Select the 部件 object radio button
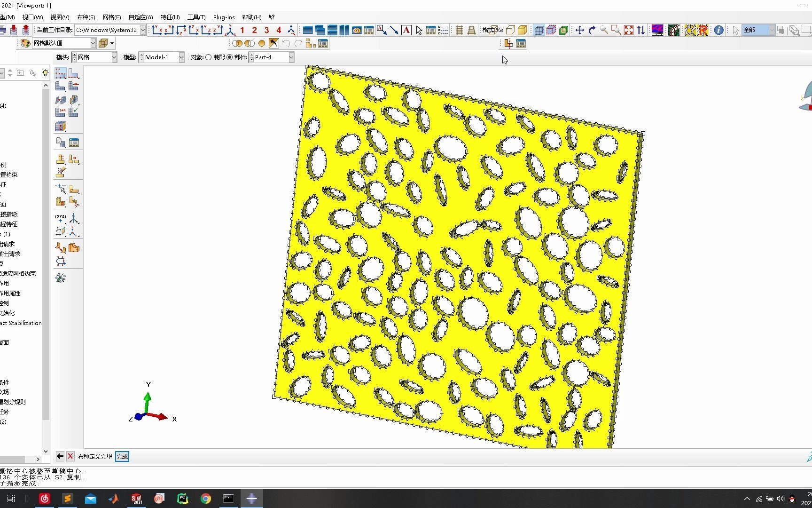Viewport: 812px width, 508px height. [x=230, y=57]
